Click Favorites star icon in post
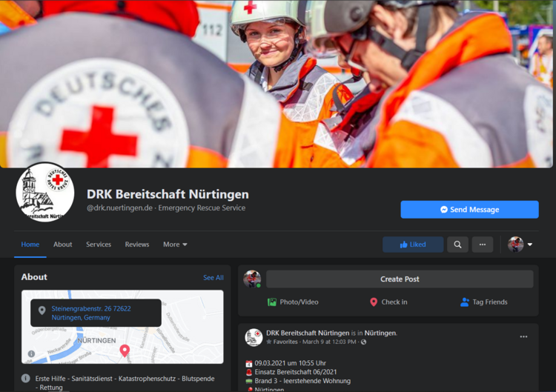556x392 pixels. (x=269, y=342)
